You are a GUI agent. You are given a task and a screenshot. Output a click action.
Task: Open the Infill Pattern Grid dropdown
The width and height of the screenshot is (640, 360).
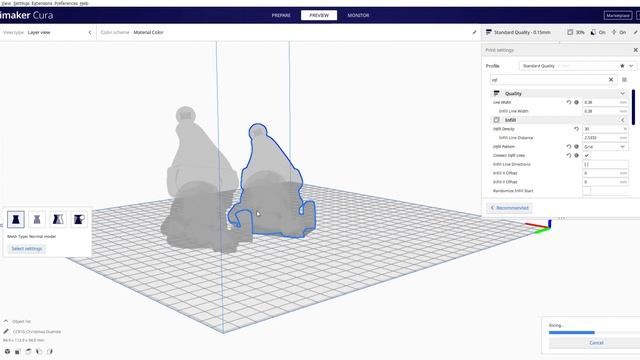pyautogui.click(x=605, y=147)
